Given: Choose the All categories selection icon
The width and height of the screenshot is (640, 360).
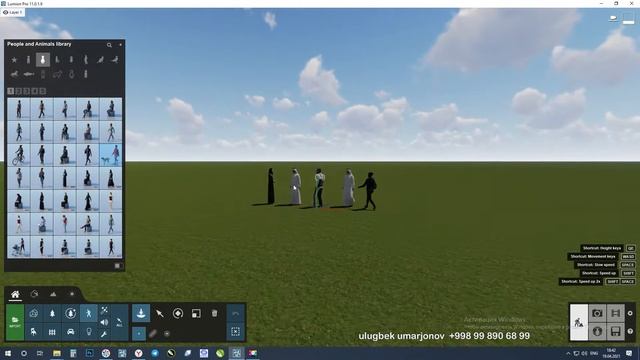Looking at the screenshot, I should pyautogui.click(x=119, y=322).
